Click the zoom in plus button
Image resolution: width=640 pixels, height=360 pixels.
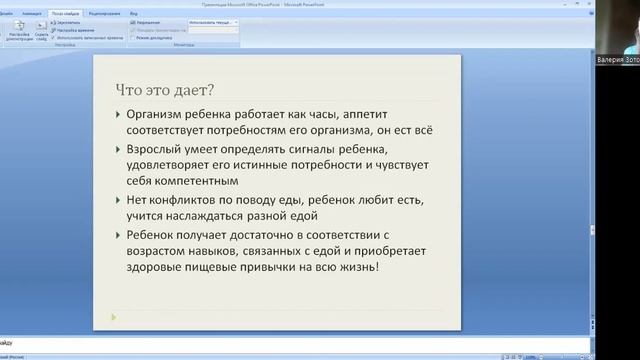582,357
